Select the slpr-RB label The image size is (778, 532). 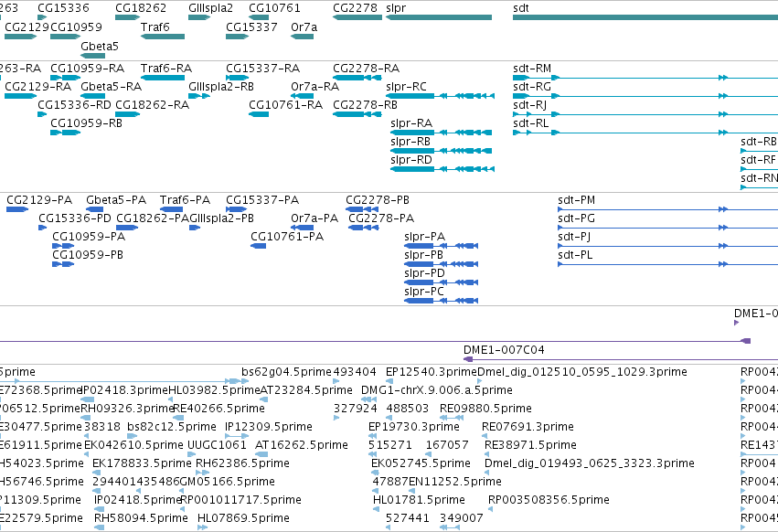(x=410, y=142)
